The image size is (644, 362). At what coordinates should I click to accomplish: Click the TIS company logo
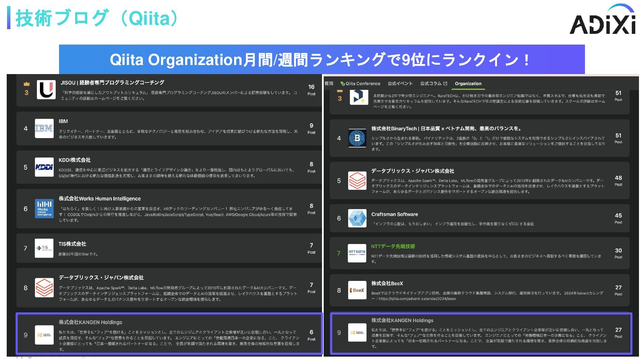click(x=44, y=248)
